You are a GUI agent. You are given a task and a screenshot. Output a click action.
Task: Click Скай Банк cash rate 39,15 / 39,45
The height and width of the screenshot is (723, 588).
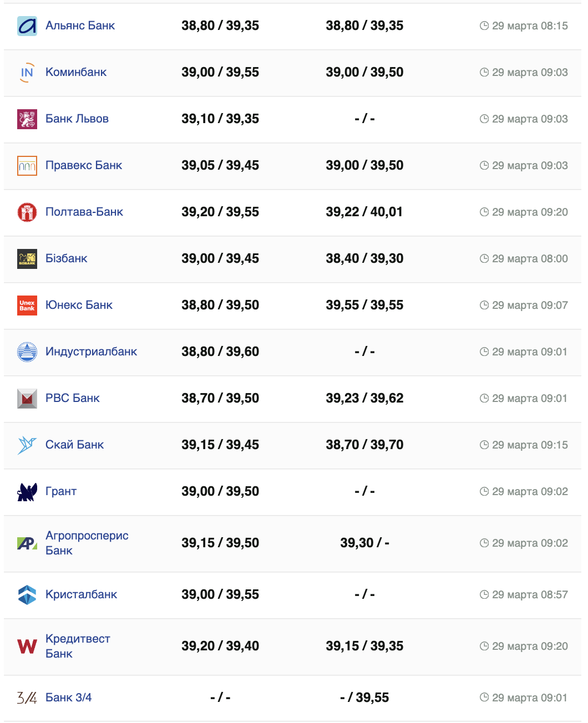coord(220,445)
